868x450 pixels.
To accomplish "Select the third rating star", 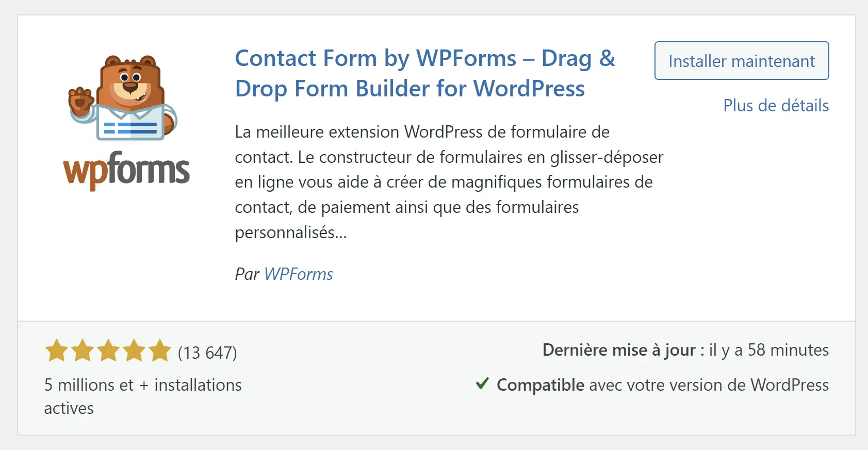I will [107, 351].
